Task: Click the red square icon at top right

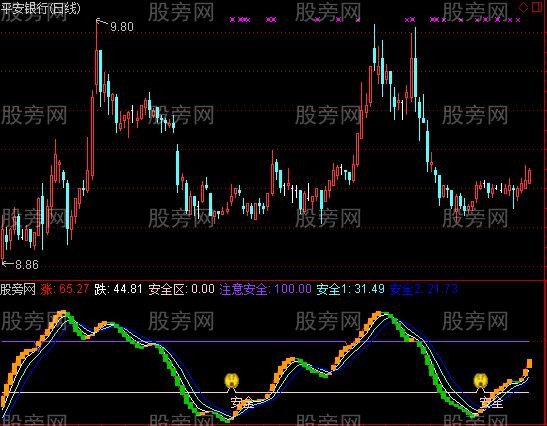Action: [537, 7]
